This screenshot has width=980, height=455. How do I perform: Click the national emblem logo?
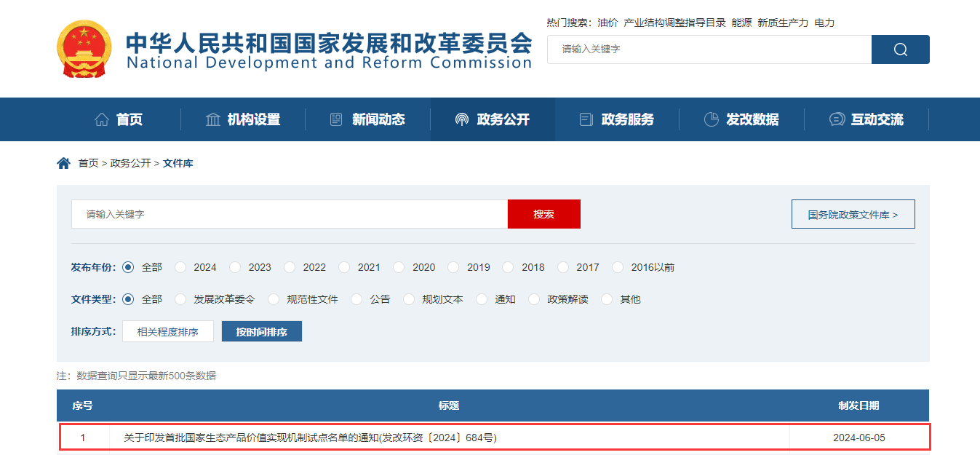(84, 49)
